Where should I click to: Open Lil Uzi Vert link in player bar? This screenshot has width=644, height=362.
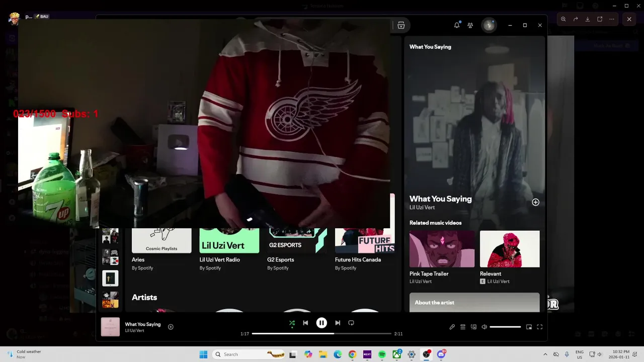134,330
